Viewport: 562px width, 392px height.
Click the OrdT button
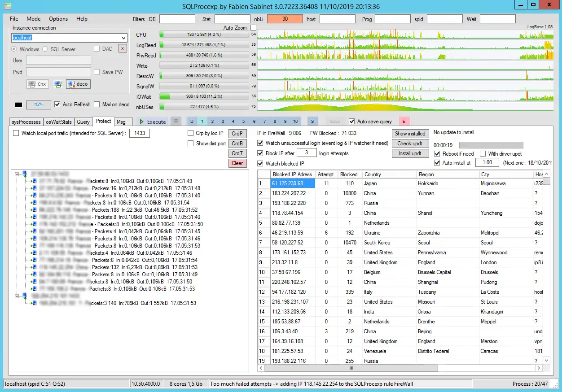[x=237, y=153]
